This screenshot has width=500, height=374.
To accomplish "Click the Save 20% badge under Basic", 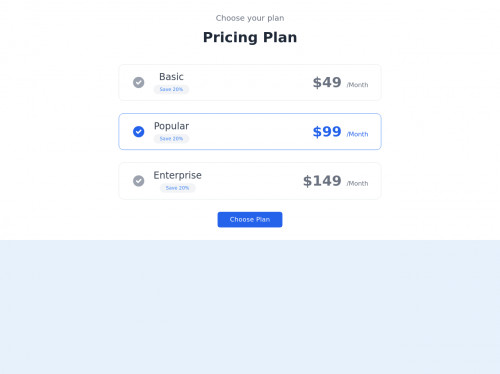I will pos(171,89).
